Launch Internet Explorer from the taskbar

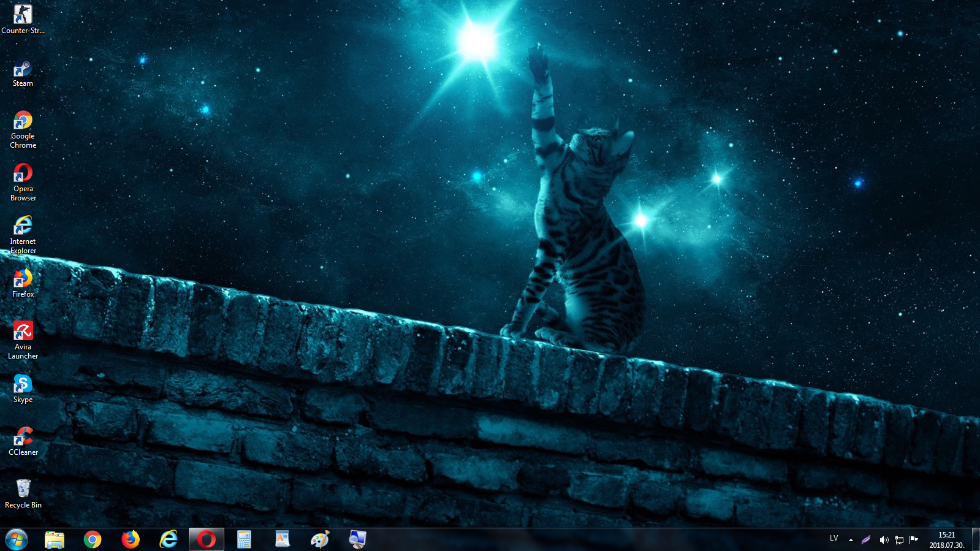coord(169,539)
